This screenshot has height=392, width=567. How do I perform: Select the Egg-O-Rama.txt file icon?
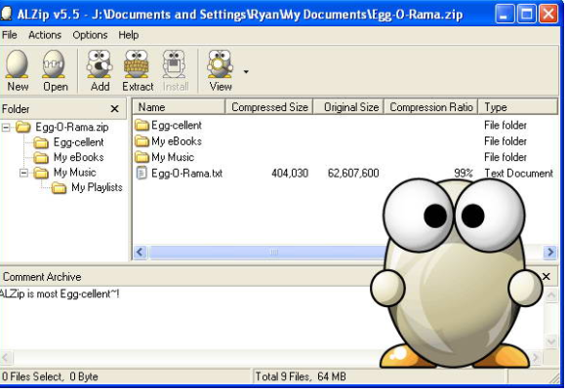tap(142, 173)
